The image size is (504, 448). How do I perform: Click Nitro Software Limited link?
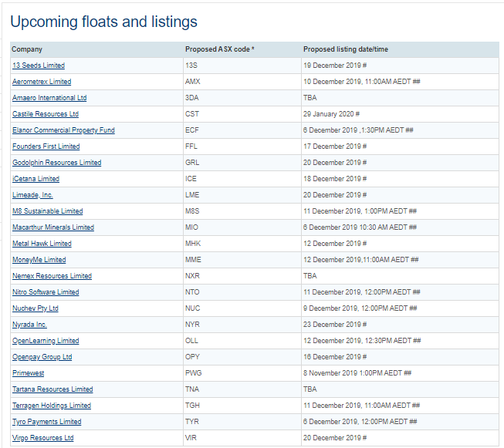click(x=46, y=292)
